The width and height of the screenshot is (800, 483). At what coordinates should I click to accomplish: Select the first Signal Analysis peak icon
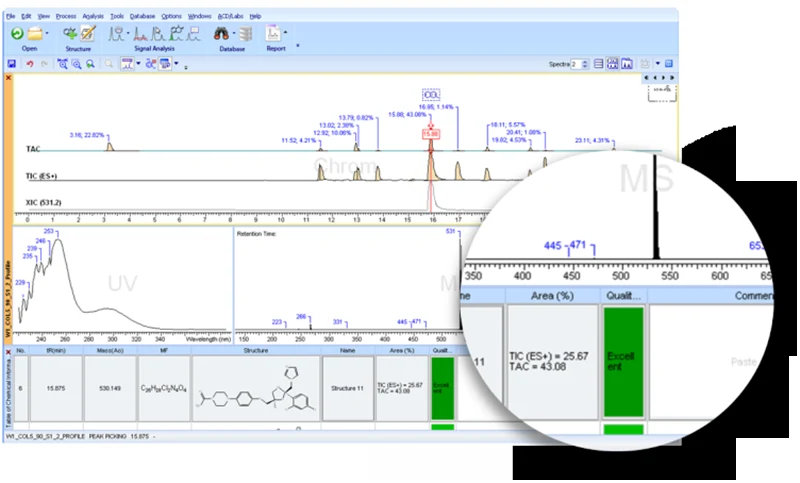(x=117, y=34)
